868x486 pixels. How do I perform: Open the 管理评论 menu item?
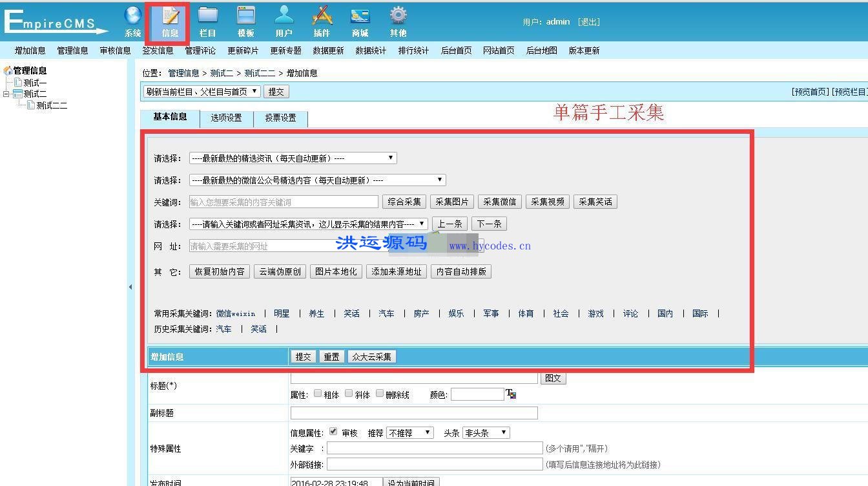pyautogui.click(x=200, y=50)
